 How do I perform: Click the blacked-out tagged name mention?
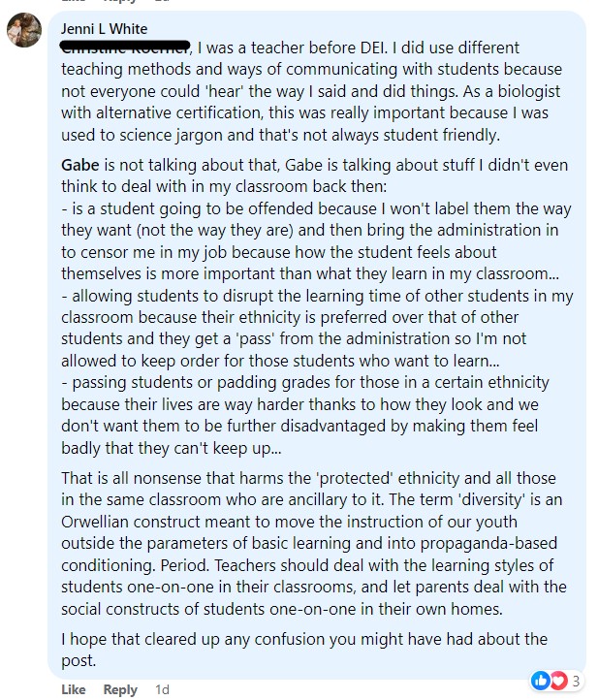pyautogui.click(x=128, y=46)
